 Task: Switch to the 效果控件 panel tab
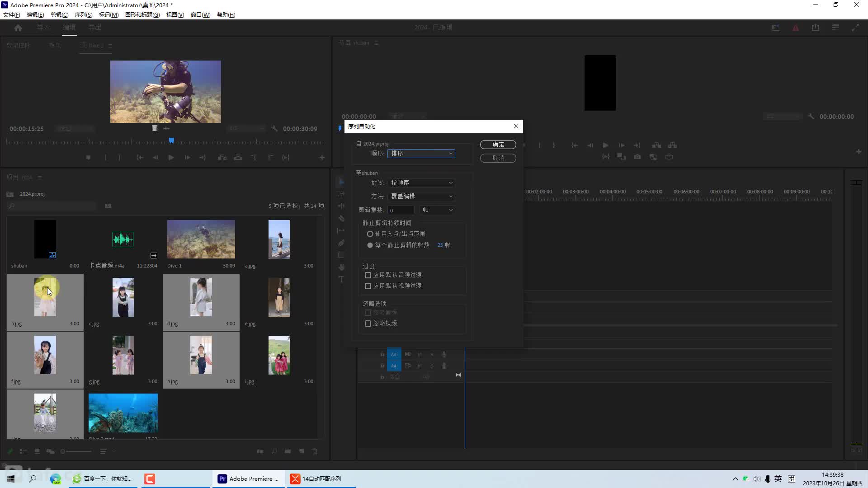(x=19, y=45)
